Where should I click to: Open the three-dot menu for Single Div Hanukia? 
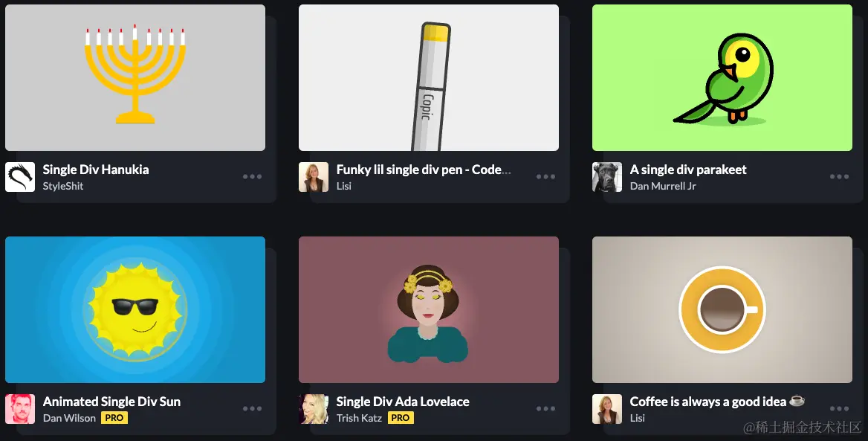click(x=252, y=177)
